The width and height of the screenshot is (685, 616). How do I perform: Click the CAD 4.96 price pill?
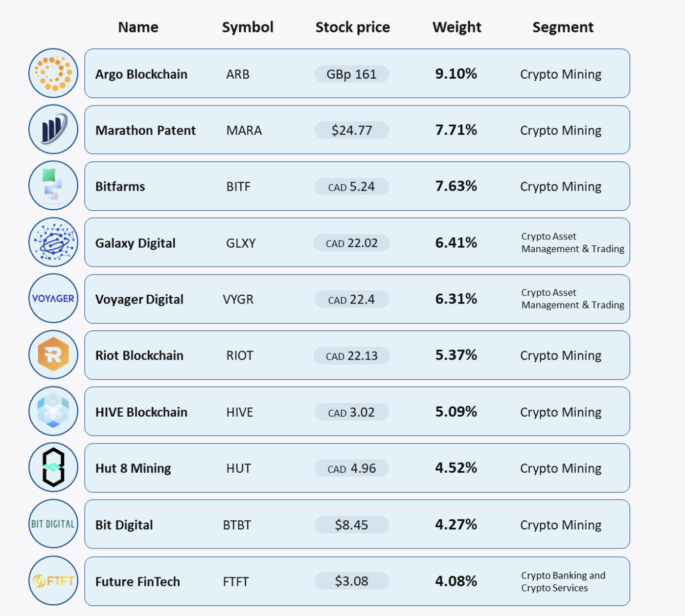tap(352, 468)
